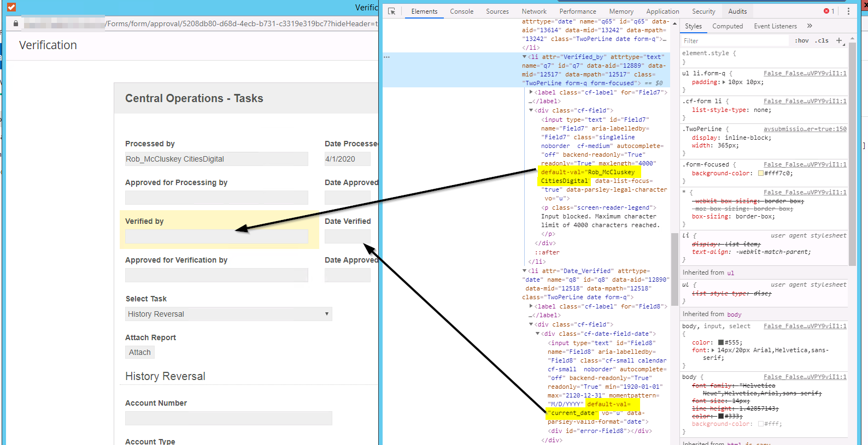Open the Console tab
Image resolution: width=868 pixels, height=445 pixels.
point(462,11)
